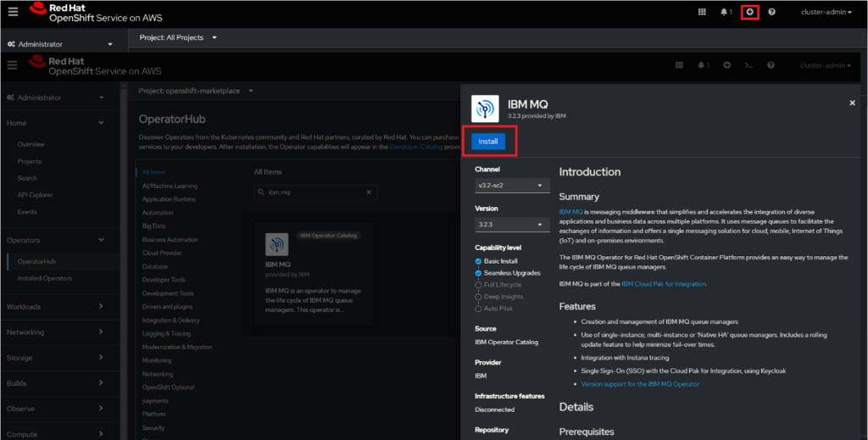Open 'Version support for the IBM MQ Operator' link
The width and height of the screenshot is (868, 440).
pos(640,384)
